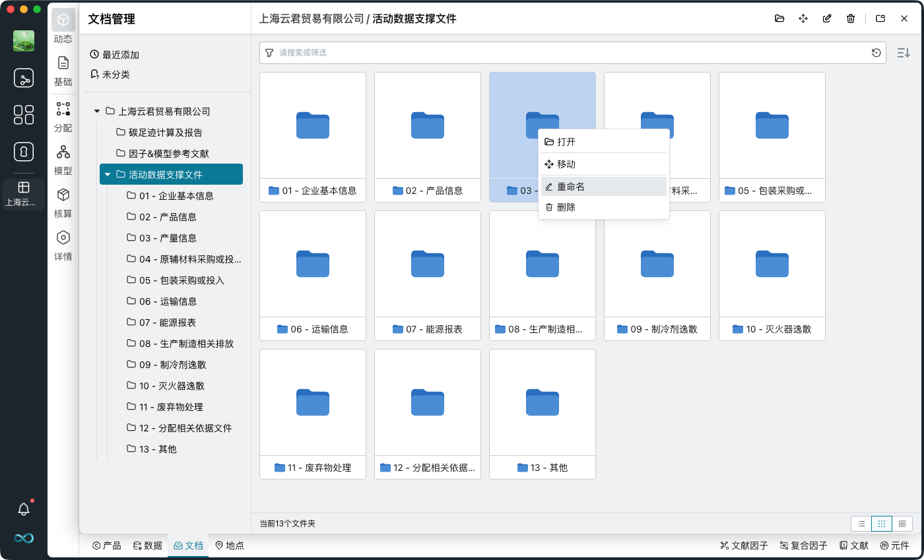Click the rename (pencil) toolbar icon
The image size is (924, 560).
point(827,18)
